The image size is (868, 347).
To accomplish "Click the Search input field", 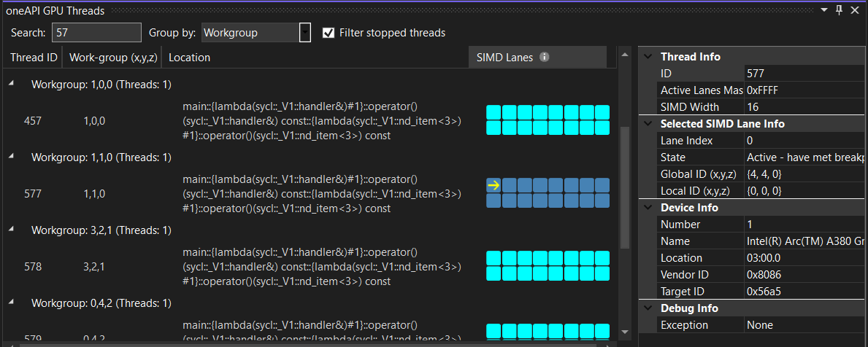I will click(x=96, y=33).
